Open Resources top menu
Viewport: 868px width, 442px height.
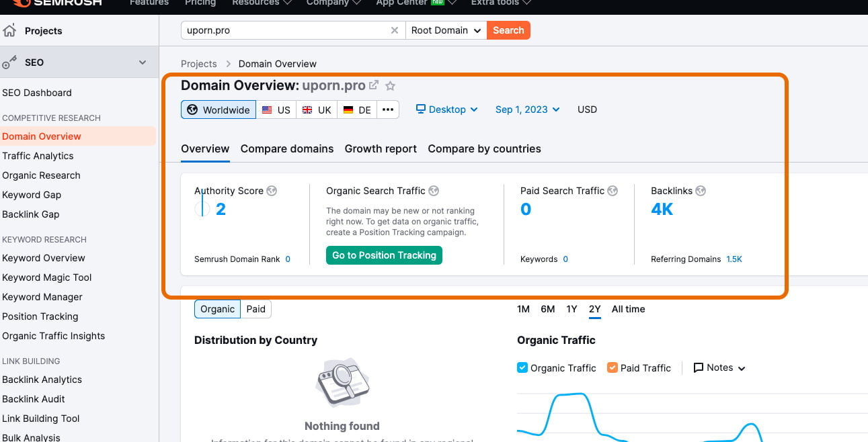[262, 3]
